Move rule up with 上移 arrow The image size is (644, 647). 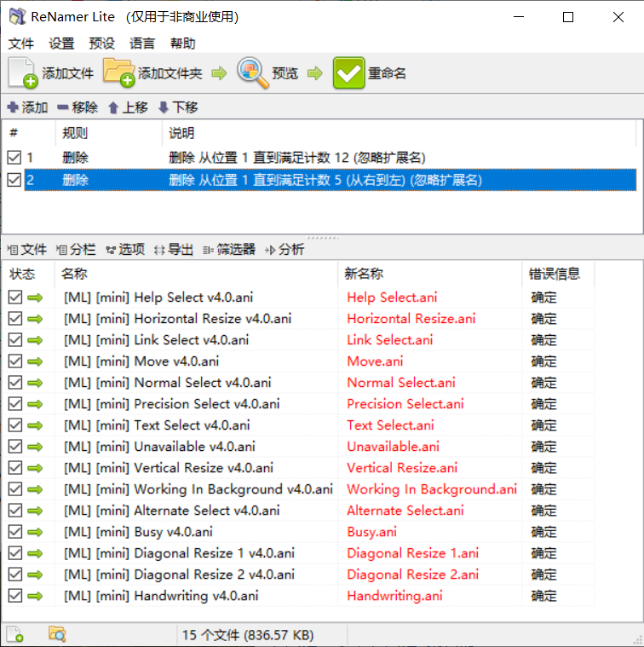[128, 107]
